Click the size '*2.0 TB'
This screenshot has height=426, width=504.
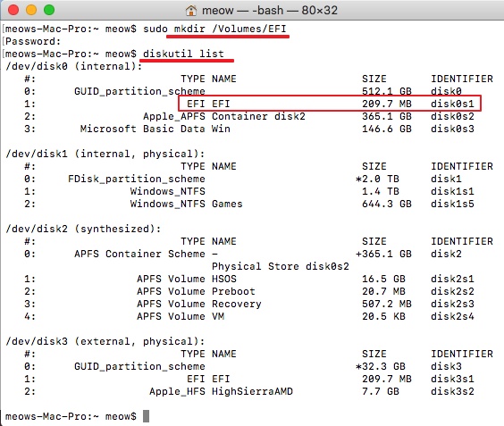tap(377, 179)
